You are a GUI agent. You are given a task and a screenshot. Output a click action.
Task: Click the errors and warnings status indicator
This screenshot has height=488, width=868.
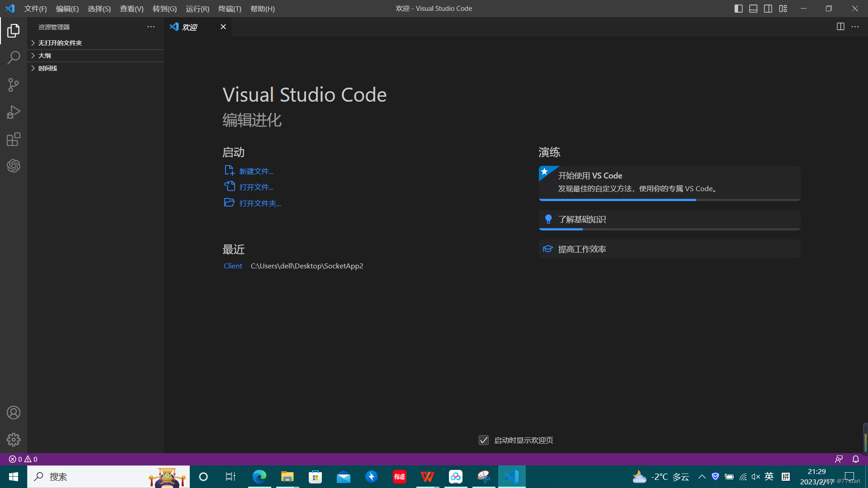(23, 459)
